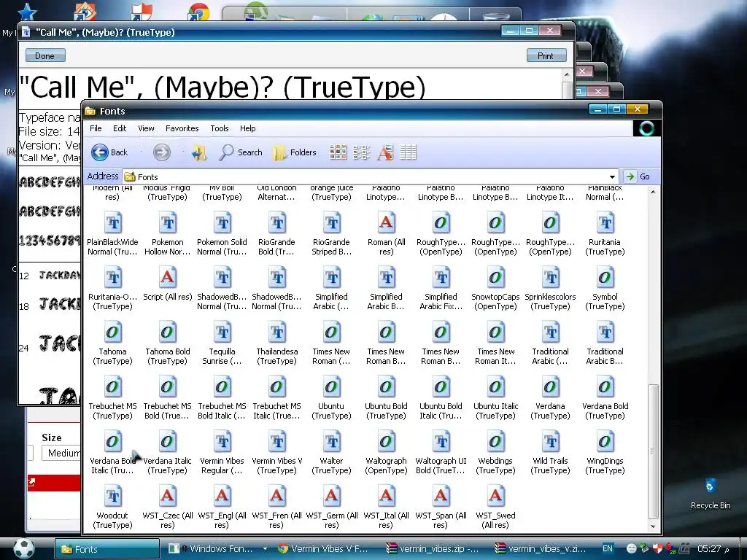
Task: Select the Webdings font icon
Action: point(495,443)
